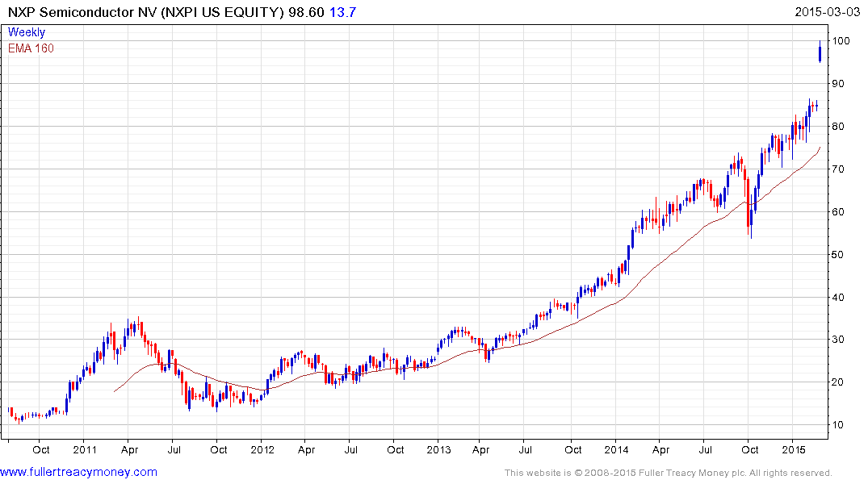Click the chart title NXP Semiconductor NV
Image resolution: width=868 pixels, height=484 pixels.
82,11
